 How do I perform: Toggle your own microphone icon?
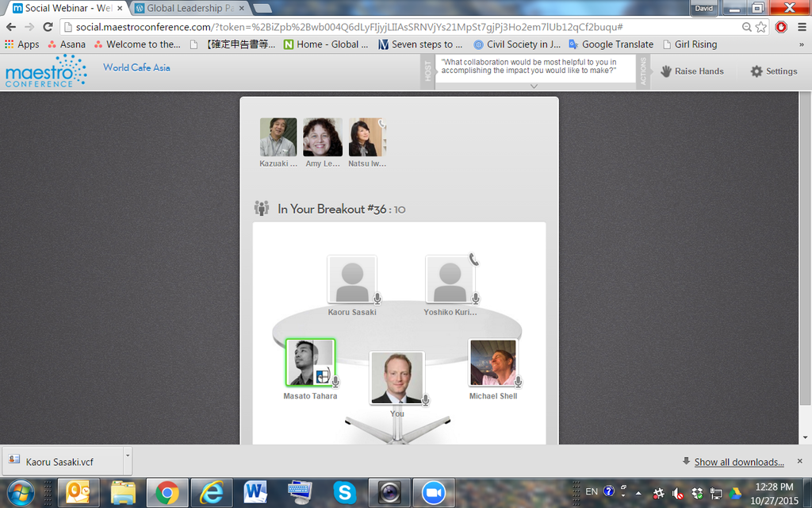[x=426, y=399]
